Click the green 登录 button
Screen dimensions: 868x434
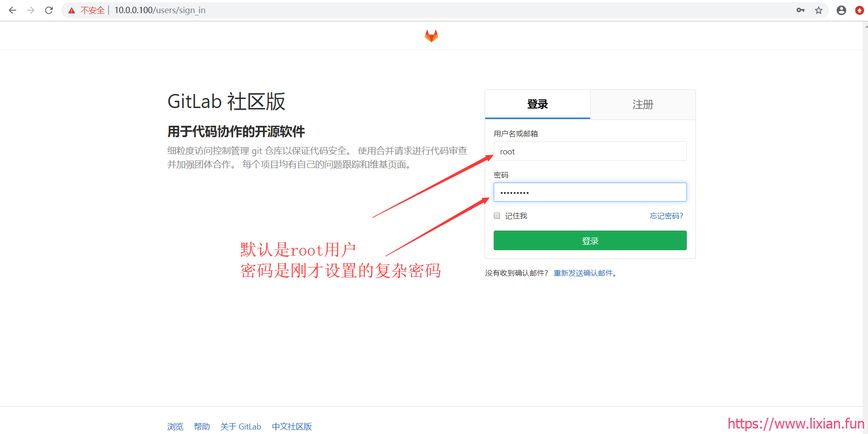590,241
